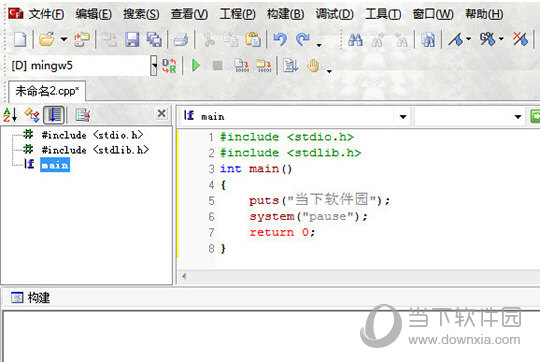Select the main function in symbol tree
Image resolution: width=541 pixels, height=362 pixels.
(55, 165)
